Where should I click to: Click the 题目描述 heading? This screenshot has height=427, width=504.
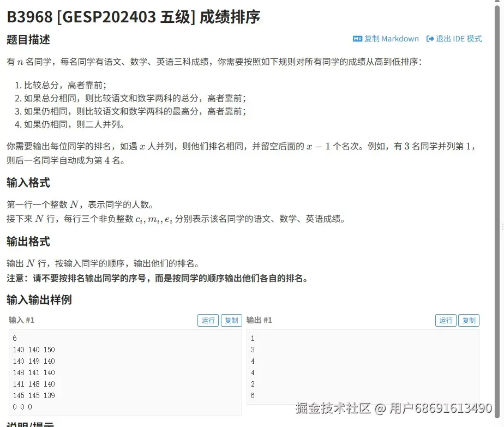(28, 40)
